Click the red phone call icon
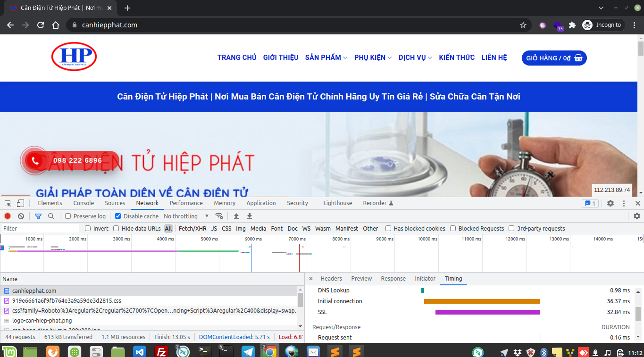The height and width of the screenshot is (357, 644). pos(35,160)
